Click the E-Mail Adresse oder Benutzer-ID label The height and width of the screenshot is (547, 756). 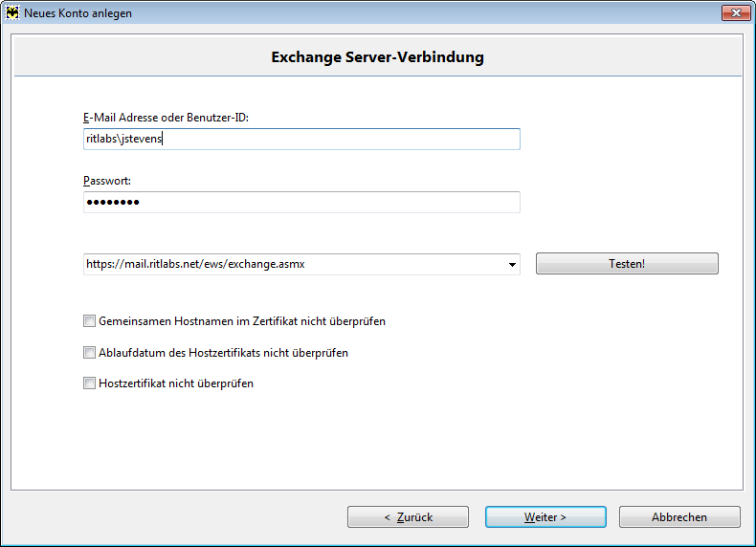click(x=166, y=118)
